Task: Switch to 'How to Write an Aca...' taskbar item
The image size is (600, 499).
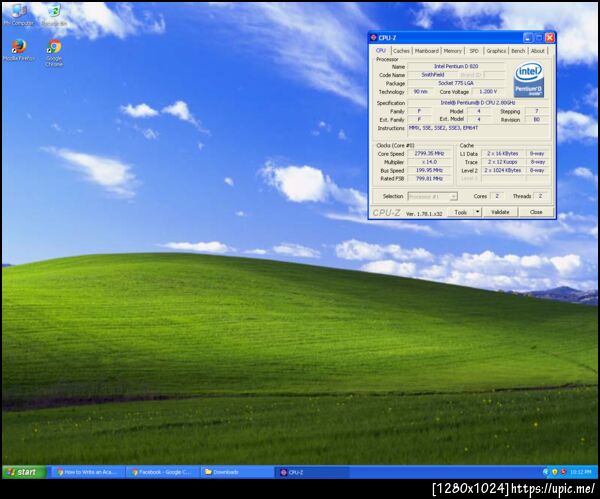Action: [x=87, y=472]
